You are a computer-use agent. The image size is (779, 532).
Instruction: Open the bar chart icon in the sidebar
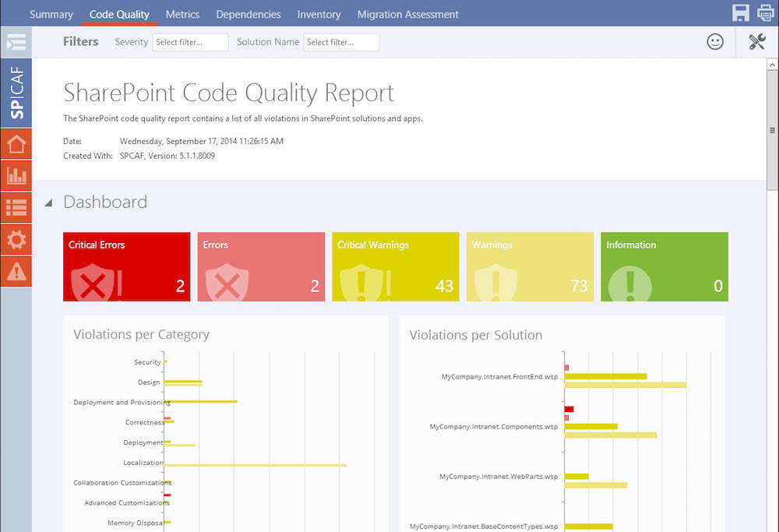click(x=16, y=176)
